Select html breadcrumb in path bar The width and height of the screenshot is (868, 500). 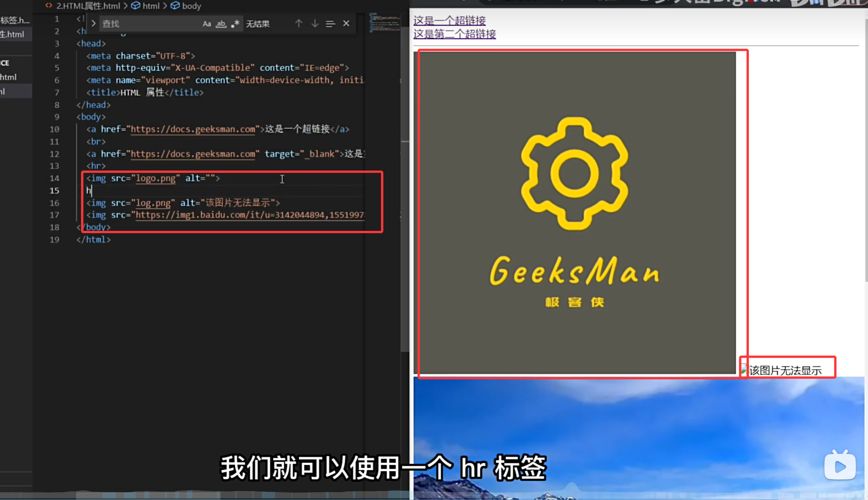(x=151, y=6)
